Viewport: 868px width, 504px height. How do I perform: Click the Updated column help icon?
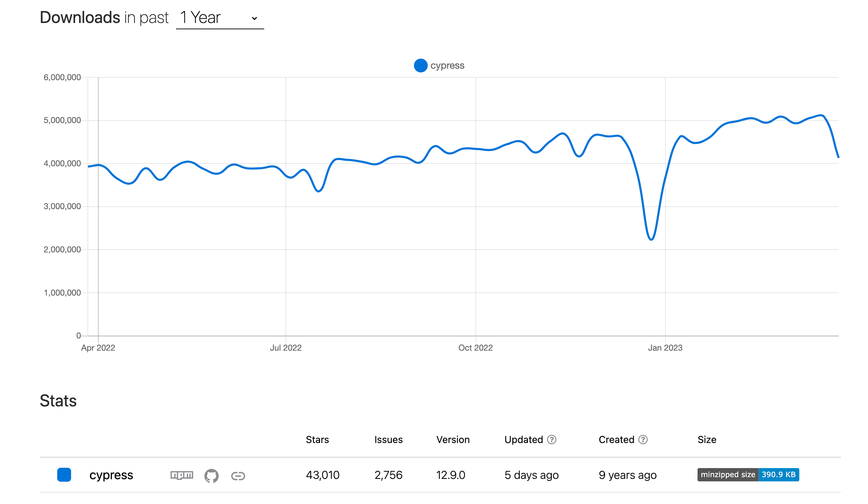(x=552, y=440)
